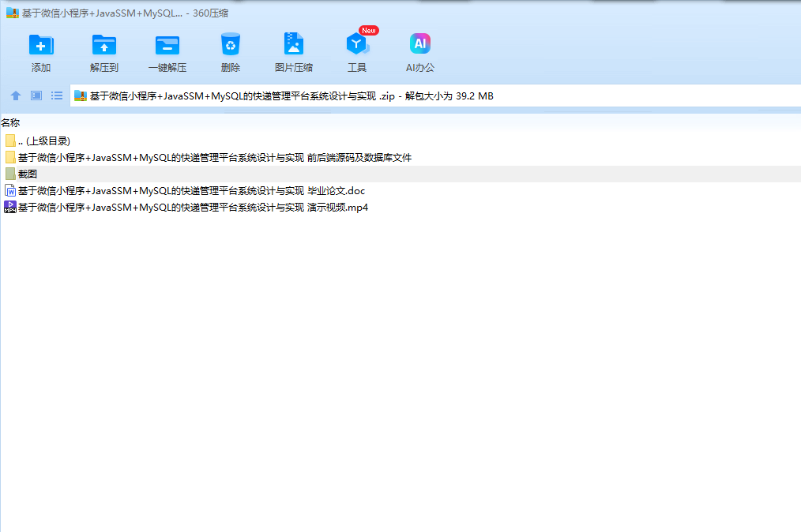Click the Word document icon beside 毕业论文.doc
The image size is (801, 532).
click(10, 191)
